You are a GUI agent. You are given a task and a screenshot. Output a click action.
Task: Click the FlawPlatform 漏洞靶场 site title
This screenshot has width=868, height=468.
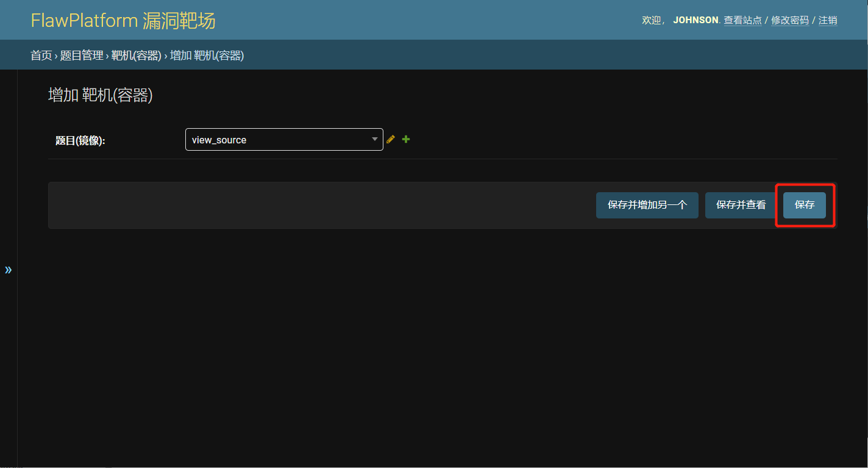click(x=123, y=20)
